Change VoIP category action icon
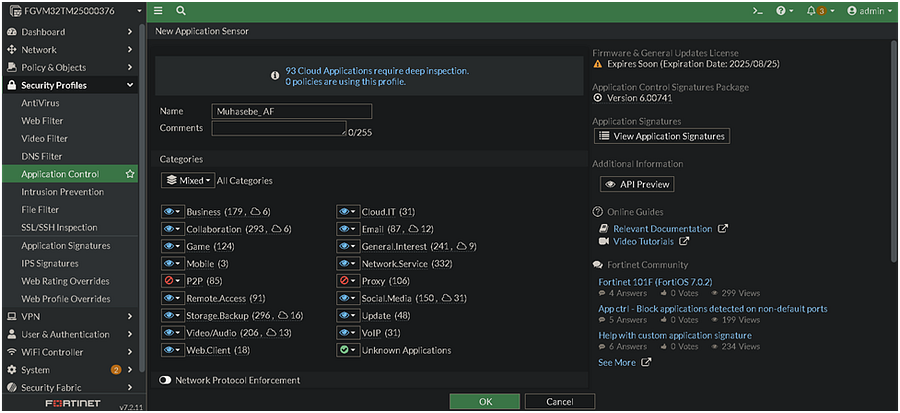 tap(347, 333)
